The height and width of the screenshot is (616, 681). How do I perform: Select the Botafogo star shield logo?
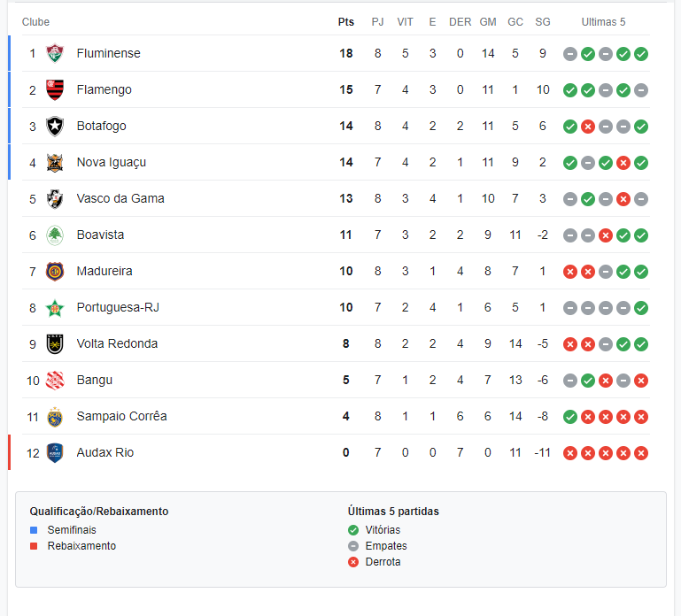coord(55,127)
